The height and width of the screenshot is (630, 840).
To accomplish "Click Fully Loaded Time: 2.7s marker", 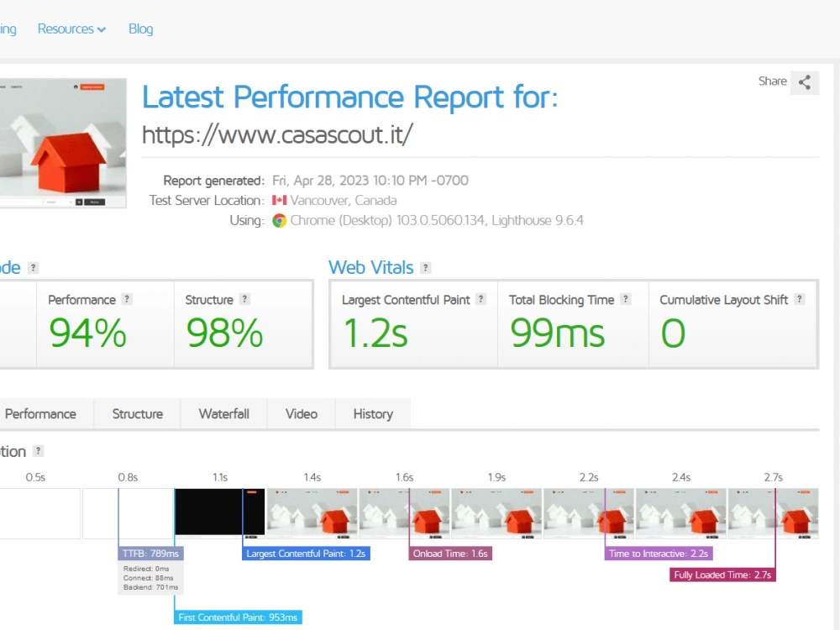I will coord(722,575).
